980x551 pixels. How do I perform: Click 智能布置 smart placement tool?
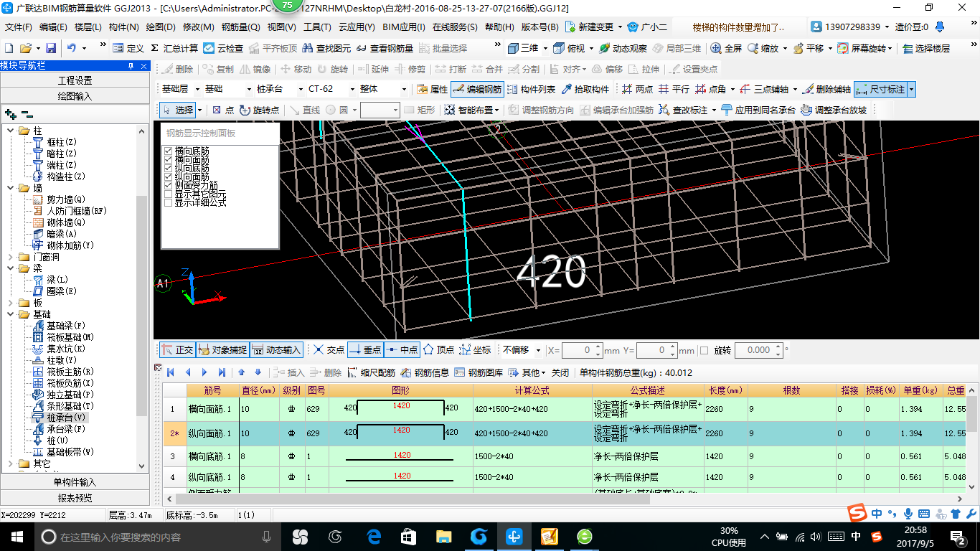coord(472,110)
